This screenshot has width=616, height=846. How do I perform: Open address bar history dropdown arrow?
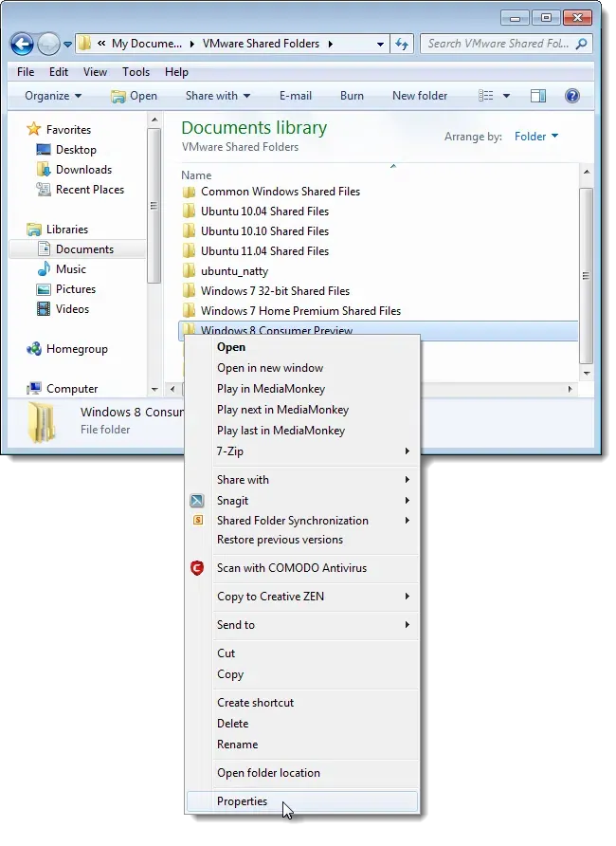point(380,45)
